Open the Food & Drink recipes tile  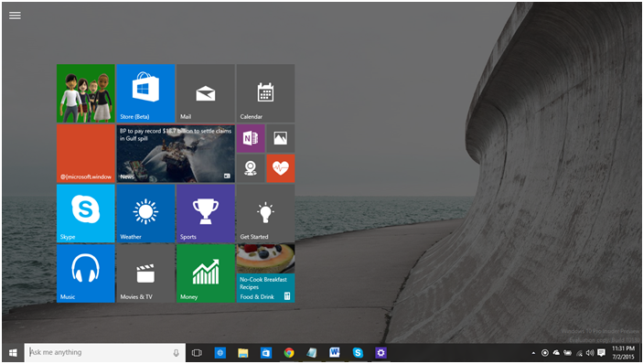pyautogui.click(x=265, y=273)
